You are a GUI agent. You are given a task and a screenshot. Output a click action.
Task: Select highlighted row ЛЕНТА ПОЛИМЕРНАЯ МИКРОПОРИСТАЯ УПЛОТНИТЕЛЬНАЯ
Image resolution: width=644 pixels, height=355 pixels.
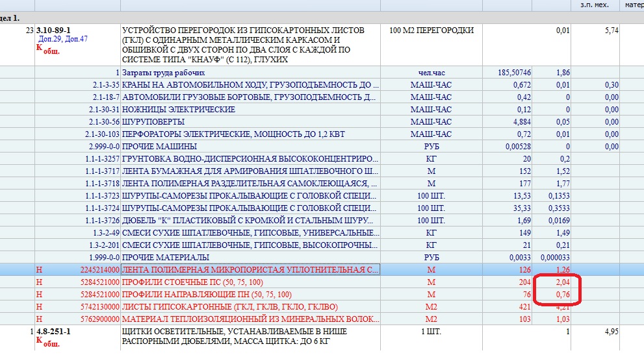[x=322, y=269]
